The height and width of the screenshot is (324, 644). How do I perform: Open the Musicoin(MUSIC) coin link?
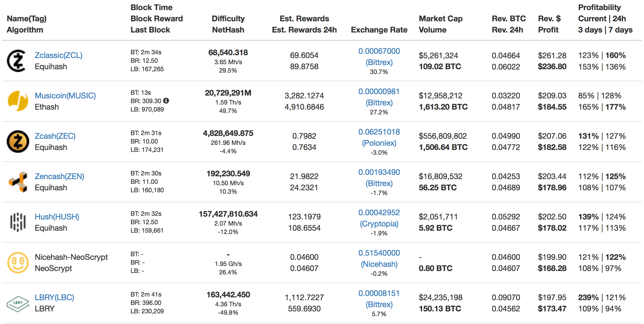(x=65, y=96)
